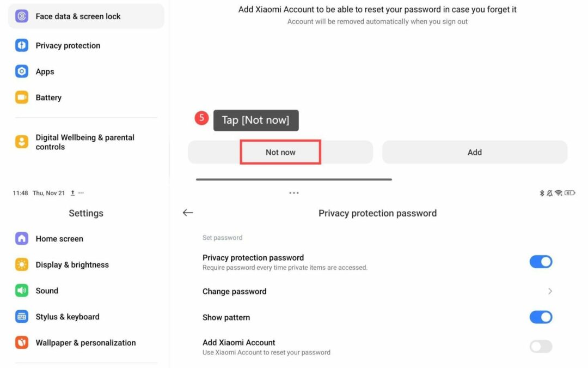This screenshot has height=368, width=588.
Task: Select the Privacy protection shield icon
Action: [21, 45]
